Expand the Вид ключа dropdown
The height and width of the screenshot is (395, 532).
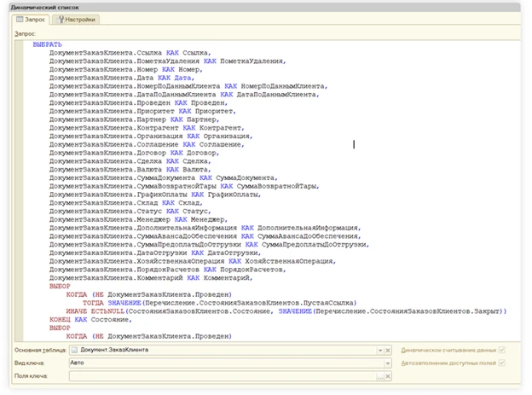[x=389, y=363]
